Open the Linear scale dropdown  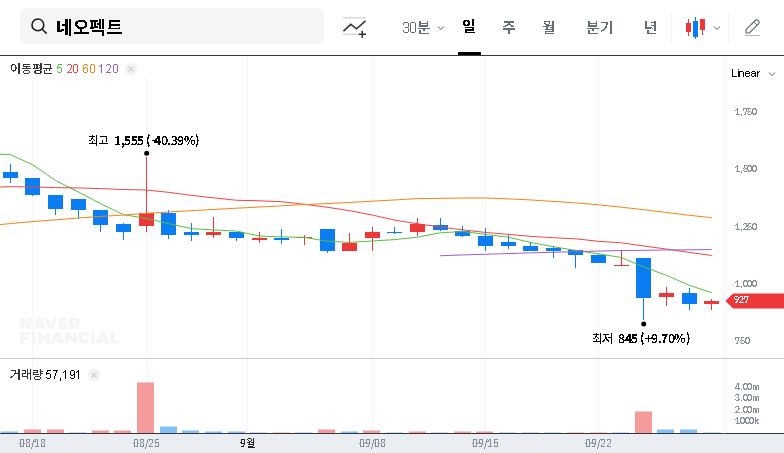[x=753, y=73]
